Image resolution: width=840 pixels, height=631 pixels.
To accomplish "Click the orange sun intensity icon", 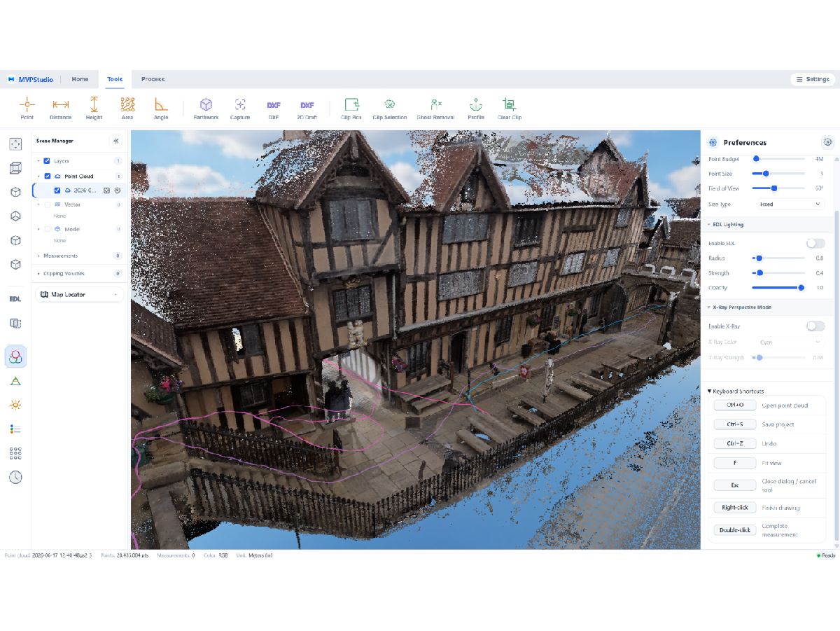I will 15,405.
